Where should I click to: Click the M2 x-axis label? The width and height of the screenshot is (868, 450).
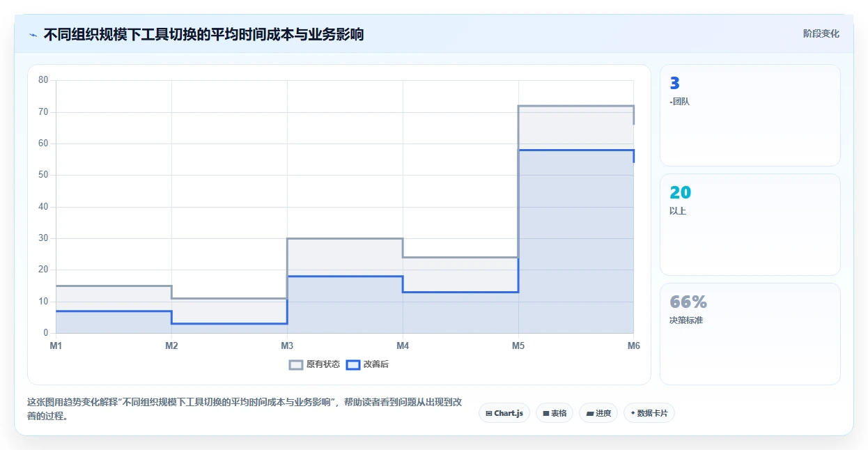click(x=171, y=346)
